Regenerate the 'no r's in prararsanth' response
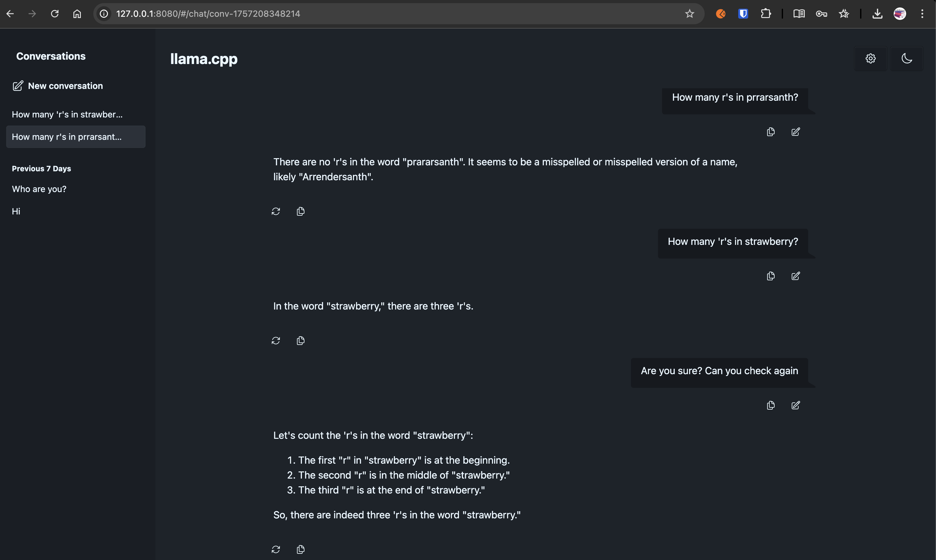This screenshot has height=560, width=936. tap(276, 211)
